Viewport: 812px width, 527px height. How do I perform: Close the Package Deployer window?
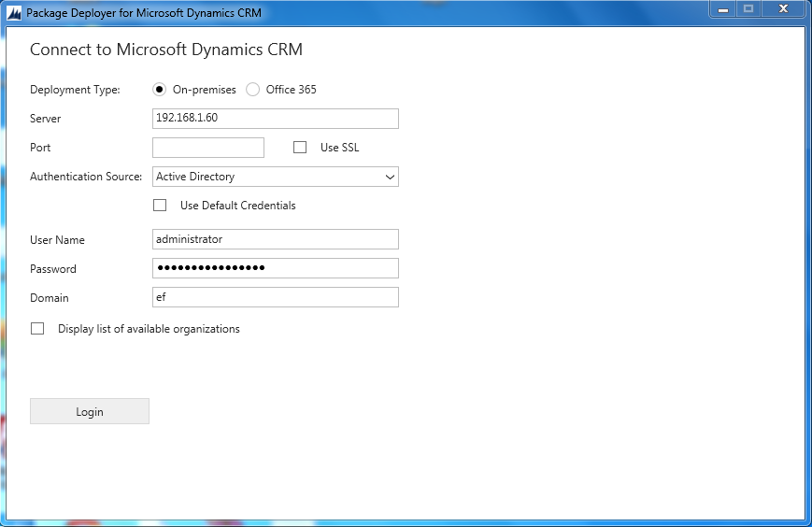click(x=783, y=8)
